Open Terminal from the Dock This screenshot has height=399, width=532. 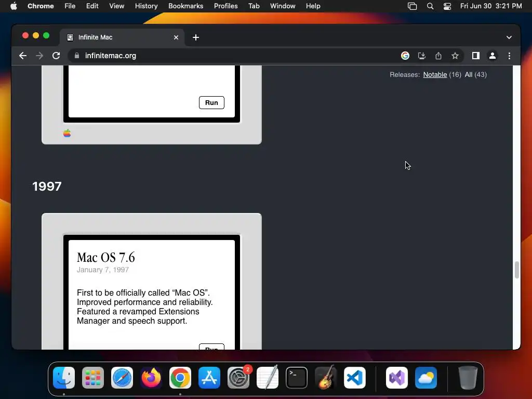(297, 378)
